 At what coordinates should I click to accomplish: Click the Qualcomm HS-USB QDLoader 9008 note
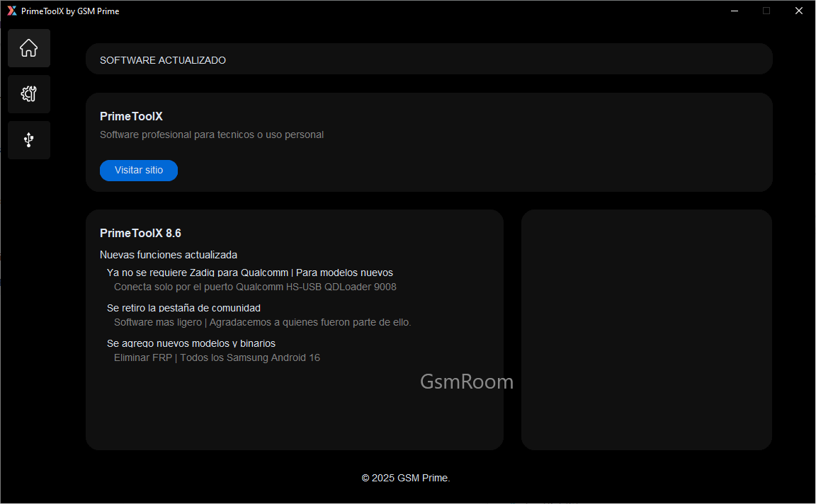point(255,287)
